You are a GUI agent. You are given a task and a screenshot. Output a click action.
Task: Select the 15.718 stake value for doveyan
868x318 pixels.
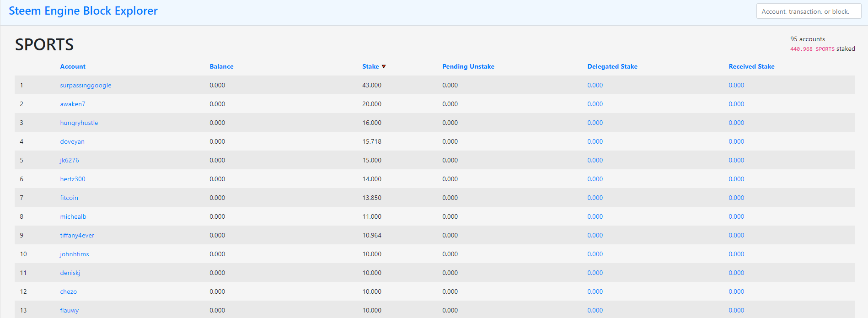(x=372, y=141)
